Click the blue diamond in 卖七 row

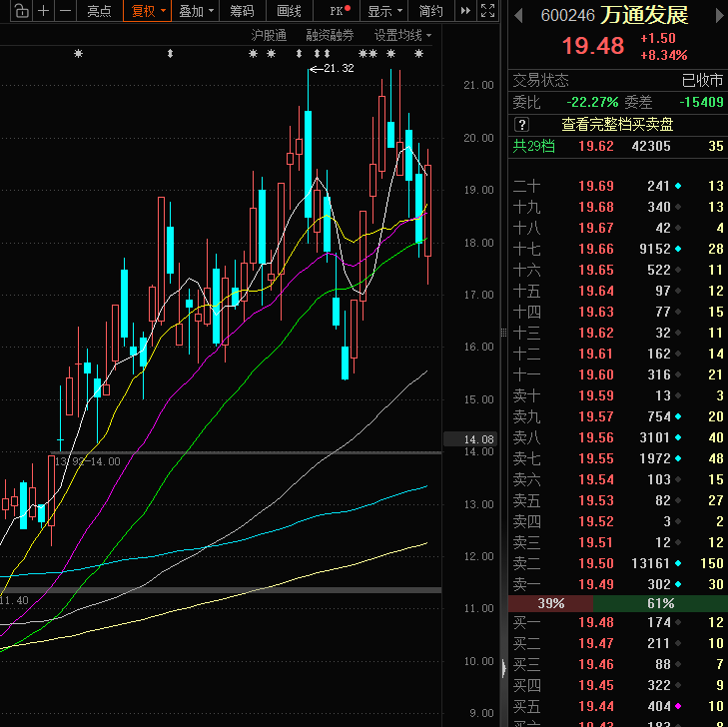pyautogui.click(x=678, y=458)
